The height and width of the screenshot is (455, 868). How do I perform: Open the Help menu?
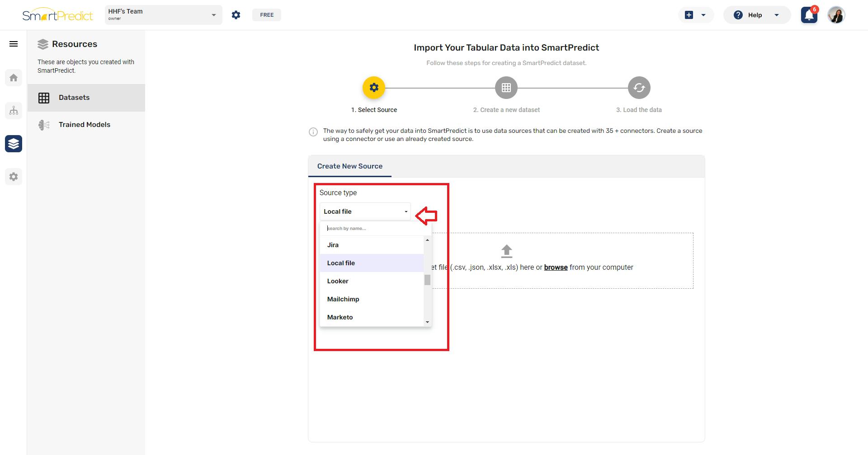757,15
